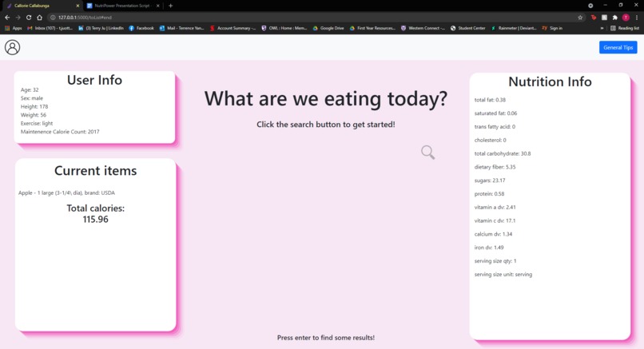Open the Student Center bookmark
Image resolution: width=644 pixels, height=349 pixels.
[467, 28]
